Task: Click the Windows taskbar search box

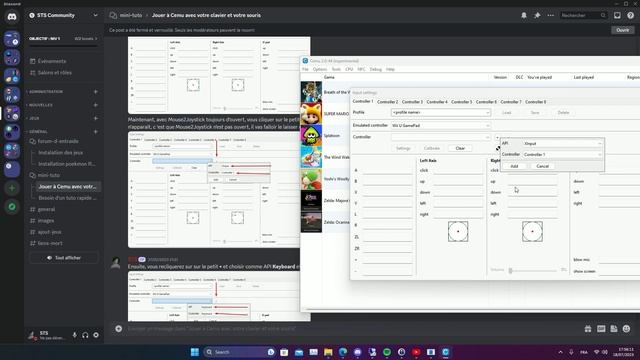Action: click(x=239, y=352)
